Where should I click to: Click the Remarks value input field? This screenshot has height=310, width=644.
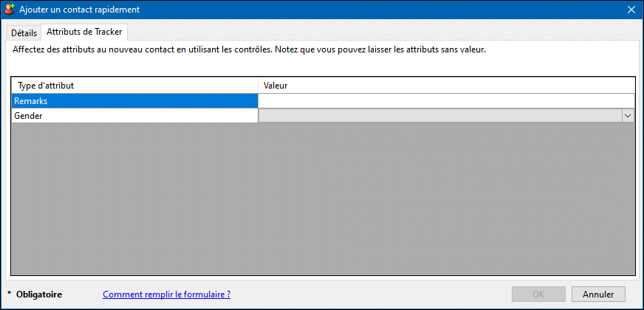[x=446, y=101]
